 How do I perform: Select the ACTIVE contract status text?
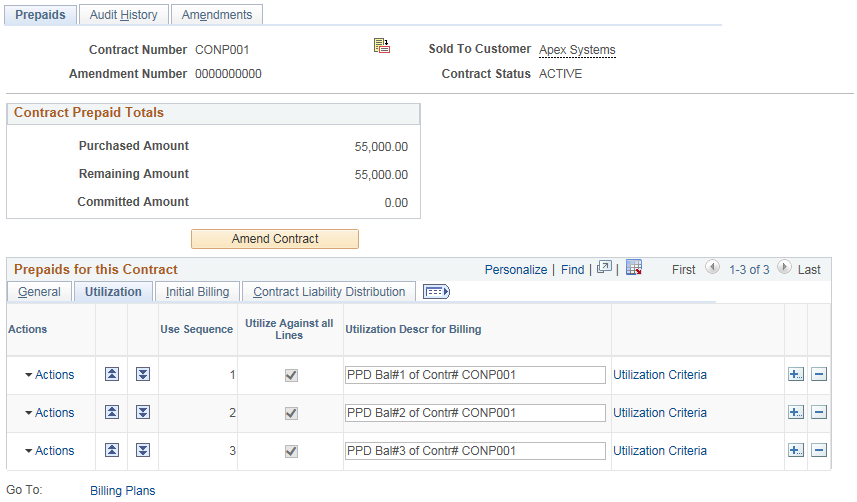[x=560, y=74]
